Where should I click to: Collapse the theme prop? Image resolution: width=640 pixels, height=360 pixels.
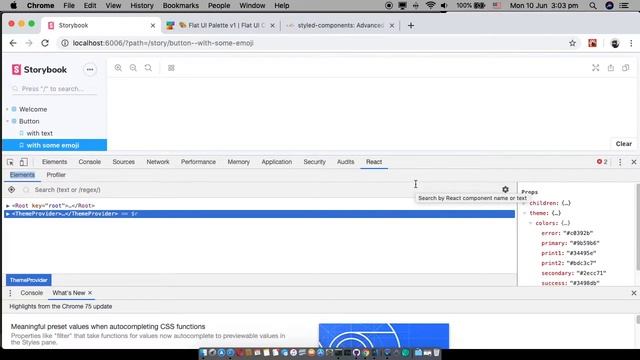coord(524,213)
